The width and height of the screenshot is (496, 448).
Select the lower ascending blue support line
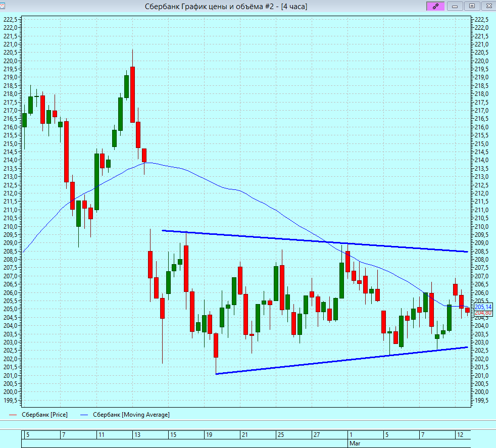[341, 361]
